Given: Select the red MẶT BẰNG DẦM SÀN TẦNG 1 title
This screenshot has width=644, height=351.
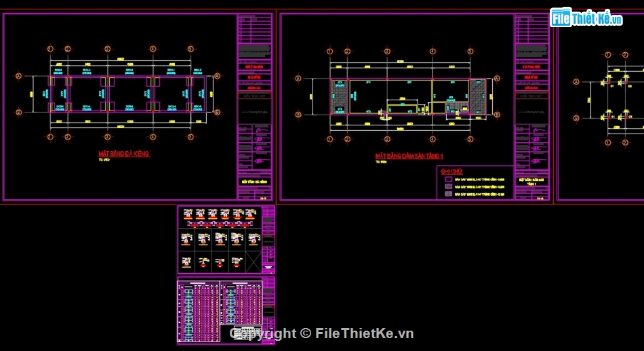Looking at the screenshot, I should [409, 157].
